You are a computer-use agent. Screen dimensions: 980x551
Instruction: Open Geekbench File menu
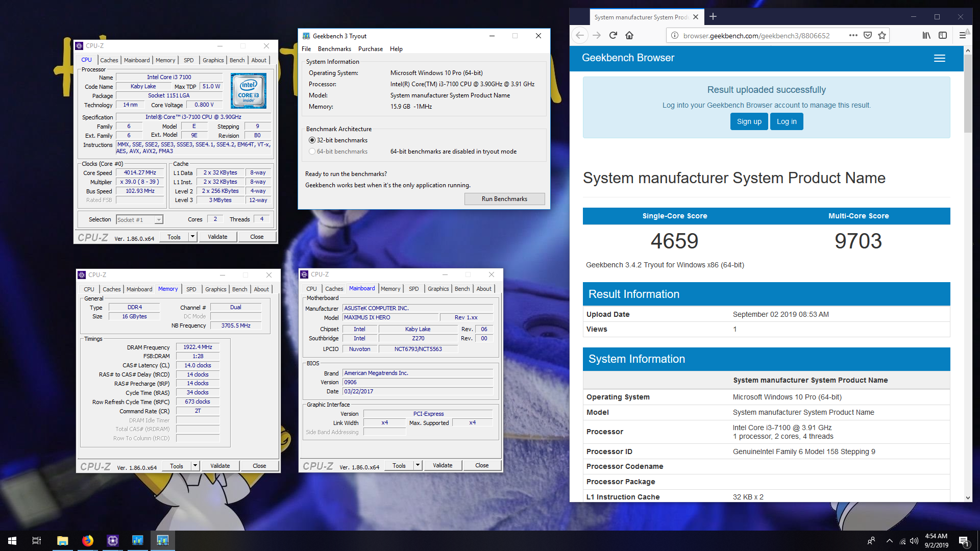point(306,49)
